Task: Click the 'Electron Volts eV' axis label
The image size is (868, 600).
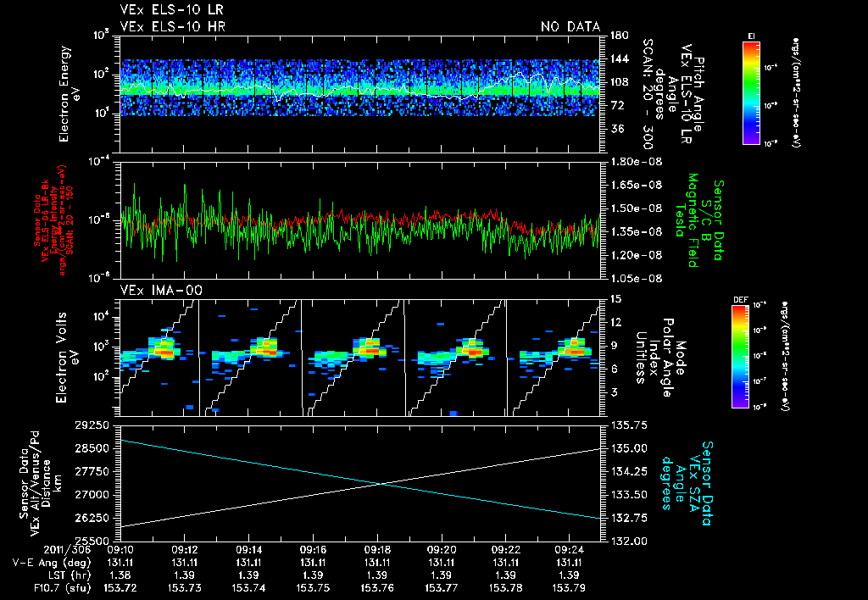Action: pyautogui.click(x=66, y=358)
